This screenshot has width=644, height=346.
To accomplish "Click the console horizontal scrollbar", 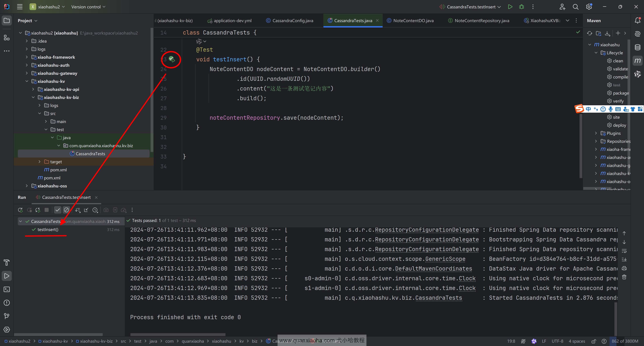I will [x=178, y=334].
